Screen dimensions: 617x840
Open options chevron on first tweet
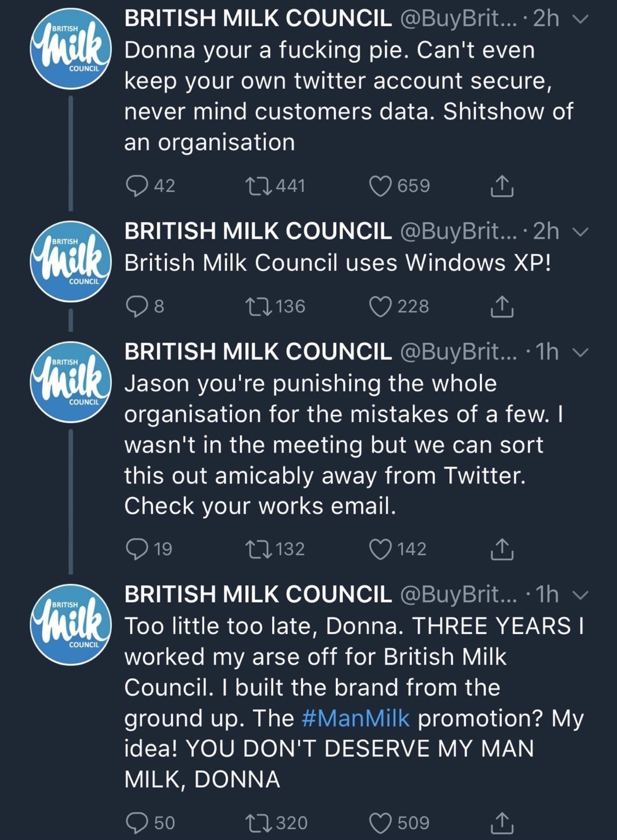581,20
